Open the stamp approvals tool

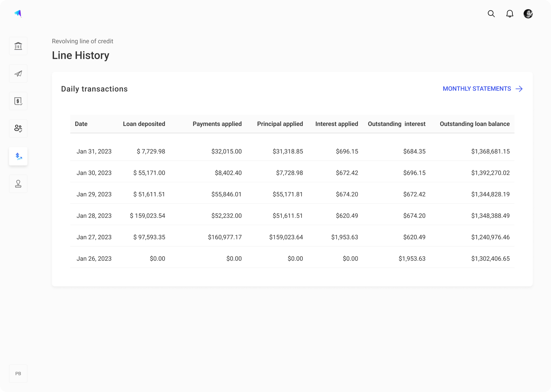[18, 184]
